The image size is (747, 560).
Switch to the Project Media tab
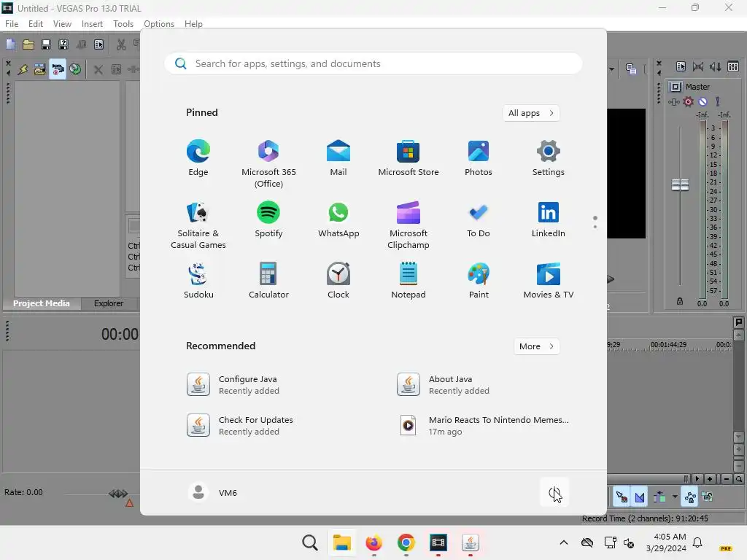[41, 303]
